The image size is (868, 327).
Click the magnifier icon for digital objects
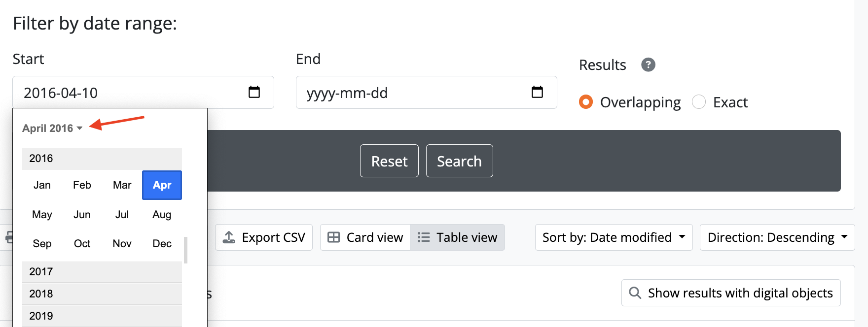coord(635,293)
